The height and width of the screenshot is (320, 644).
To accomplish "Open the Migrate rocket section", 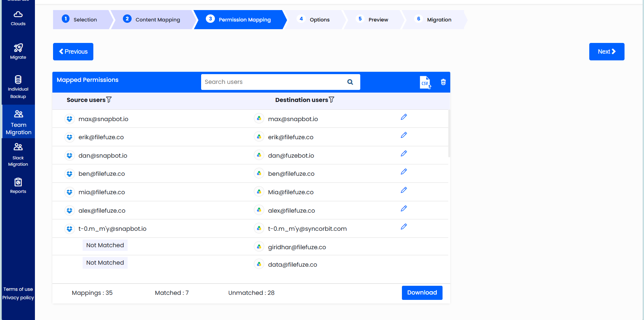I will (x=18, y=51).
